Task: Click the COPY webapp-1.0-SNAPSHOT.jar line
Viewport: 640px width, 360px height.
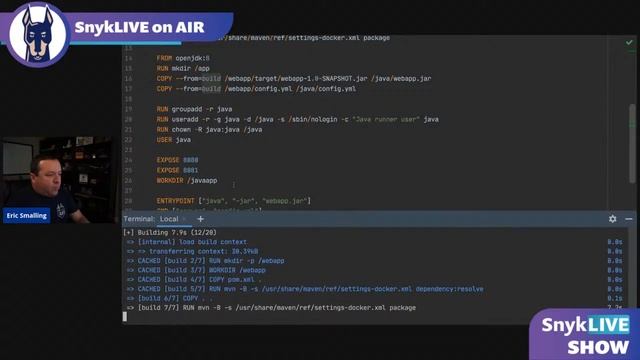Action: pos(293,78)
